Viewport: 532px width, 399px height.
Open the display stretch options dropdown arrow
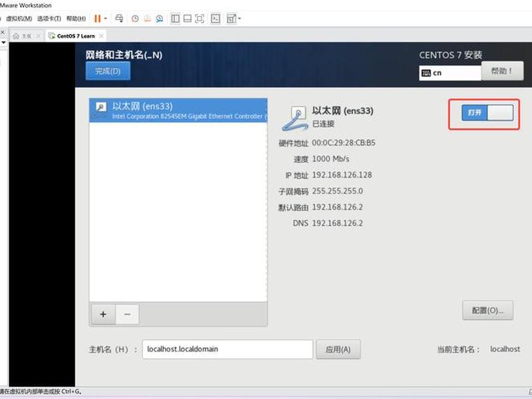point(239,19)
